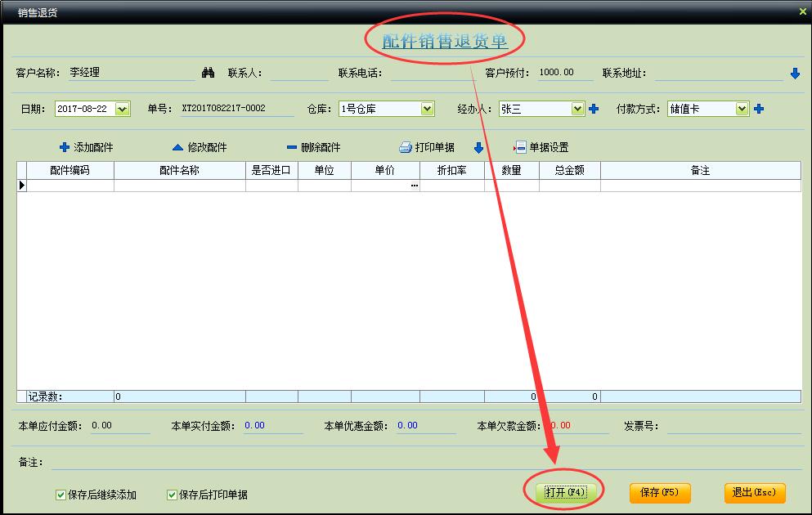Click the 本单优惠金额 field
Screen dimensions: 812x515
[x=426, y=425]
